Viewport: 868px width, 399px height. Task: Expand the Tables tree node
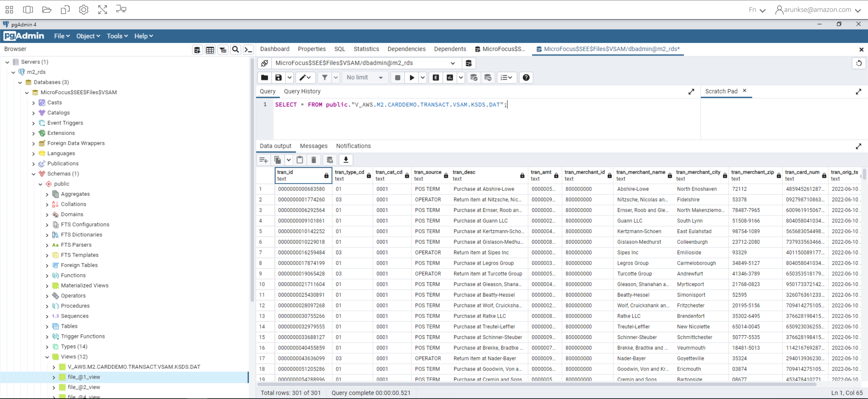[47, 326]
